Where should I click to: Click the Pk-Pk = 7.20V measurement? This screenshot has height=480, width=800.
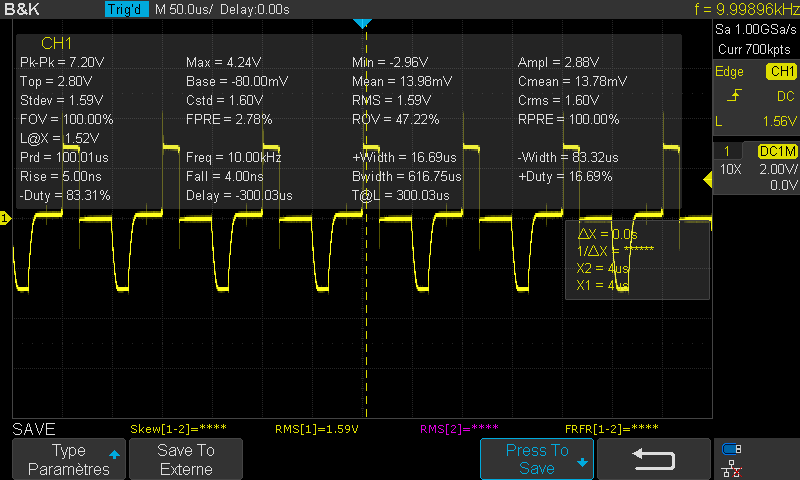(62, 62)
